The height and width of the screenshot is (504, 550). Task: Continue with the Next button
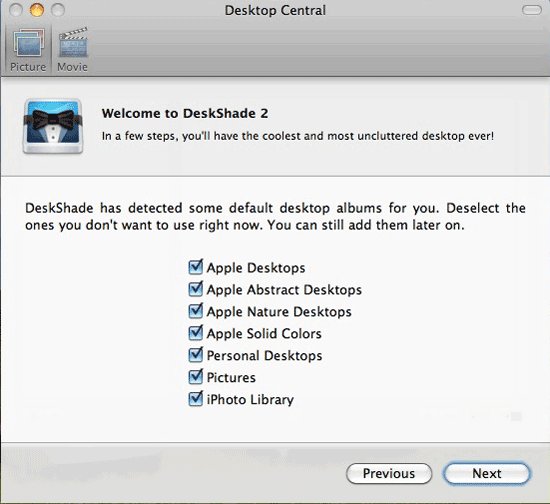point(487,473)
